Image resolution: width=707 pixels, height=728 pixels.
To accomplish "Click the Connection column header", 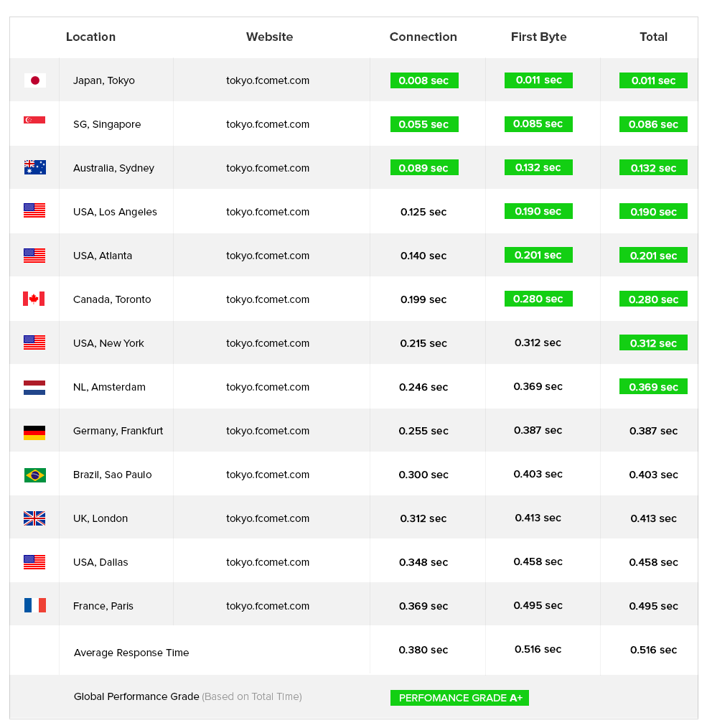I will [x=423, y=37].
